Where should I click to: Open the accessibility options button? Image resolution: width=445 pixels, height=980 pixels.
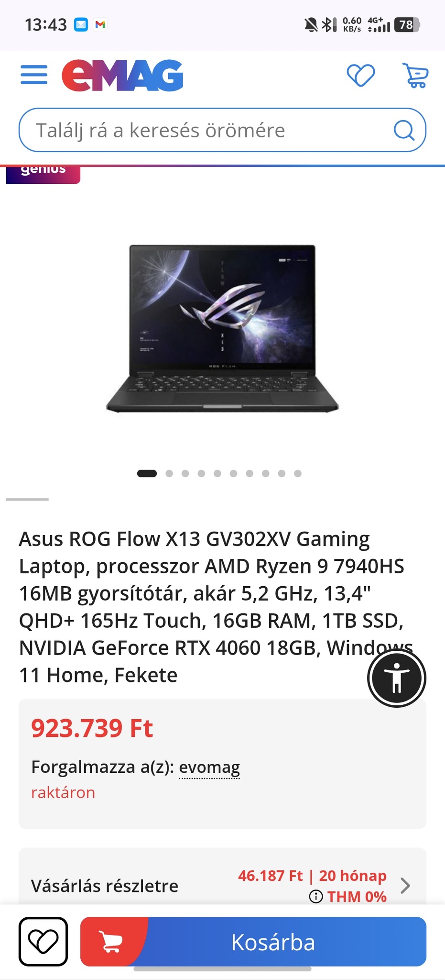pos(397,678)
